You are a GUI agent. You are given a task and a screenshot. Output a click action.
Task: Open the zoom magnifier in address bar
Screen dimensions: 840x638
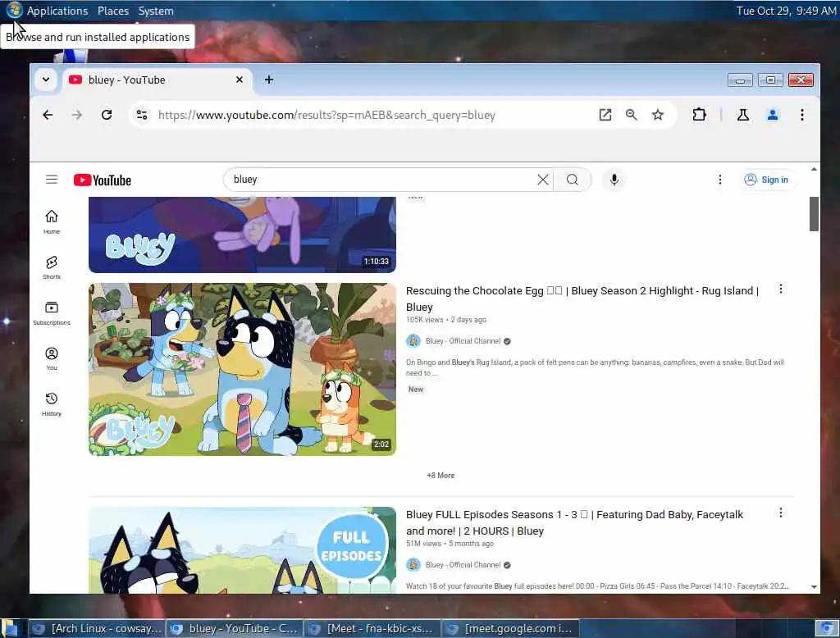pos(632,115)
